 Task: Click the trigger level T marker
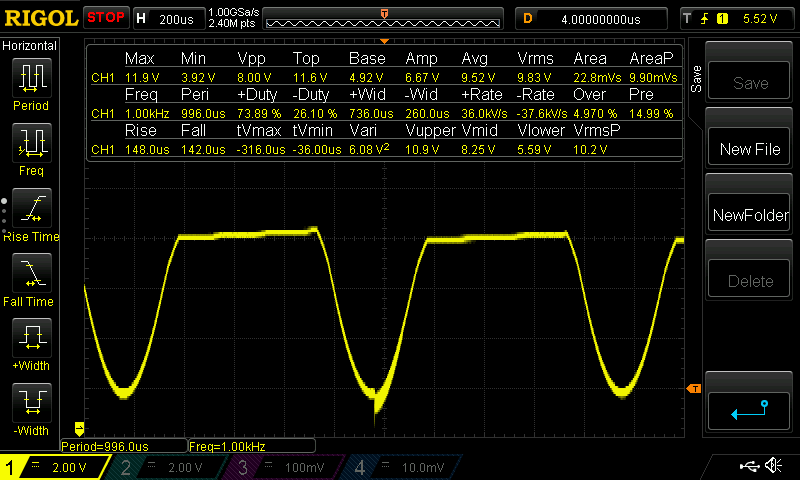694,389
